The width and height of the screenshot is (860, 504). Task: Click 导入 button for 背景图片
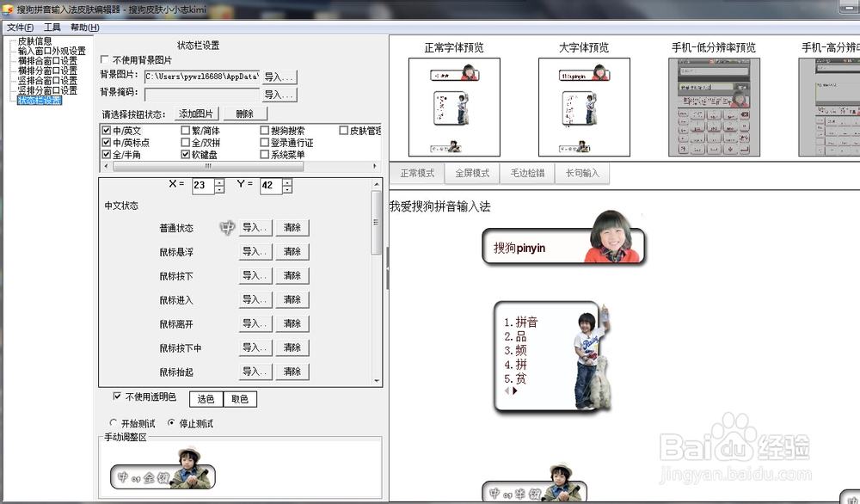click(x=279, y=77)
